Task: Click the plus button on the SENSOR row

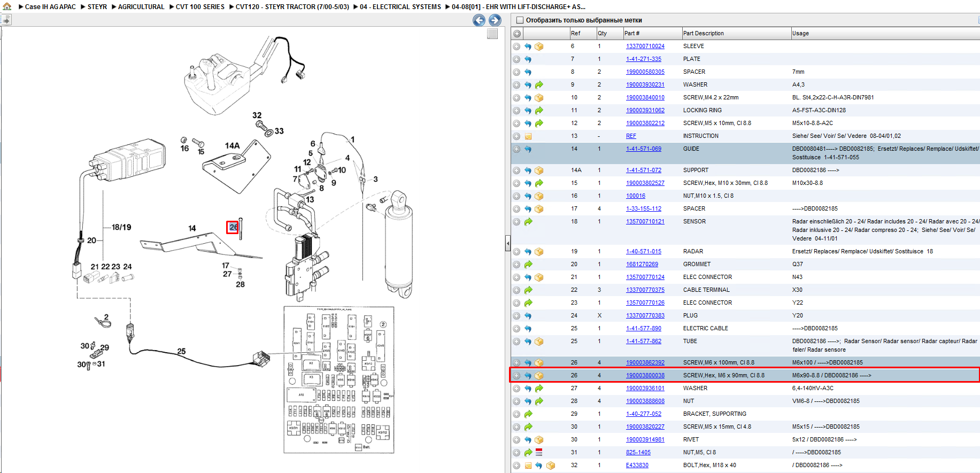Action: click(516, 222)
